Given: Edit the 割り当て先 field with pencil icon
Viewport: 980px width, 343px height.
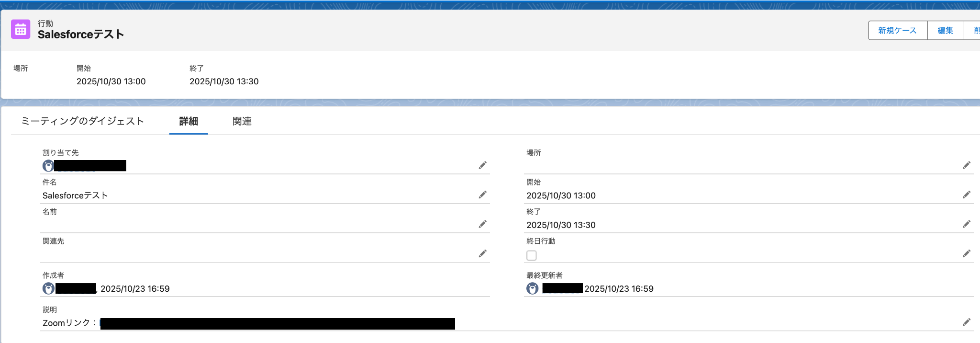Looking at the screenshot, I should pyautogui.click(x=482, y=165).
